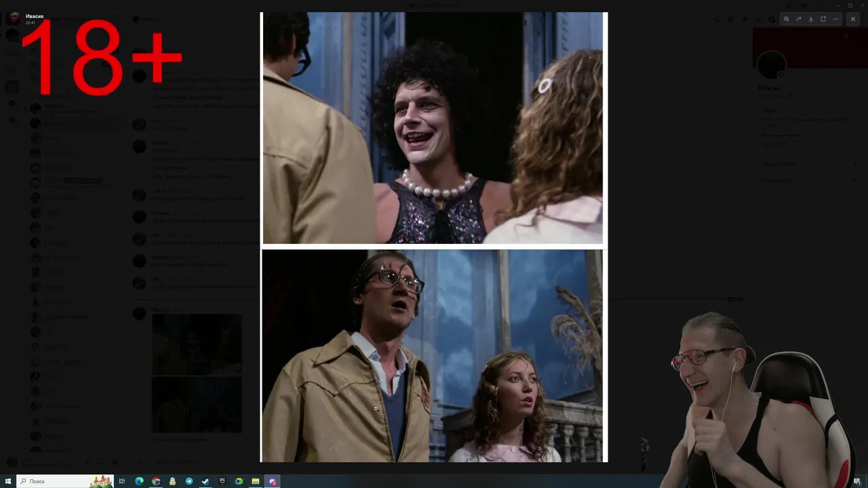The width and height of the screenshot is (868, 488).
Task: Open Telegram from the taskbar
Action: click(x=189, y=481)
